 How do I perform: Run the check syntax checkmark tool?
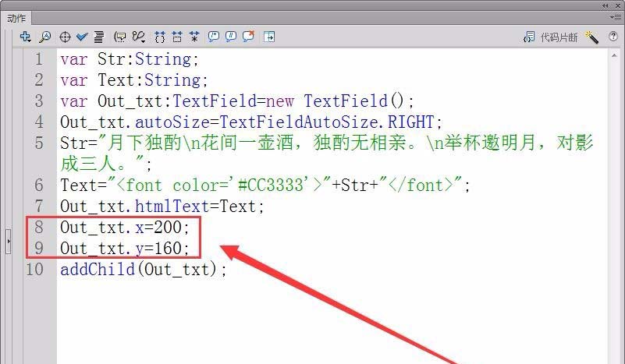[x=82, y=37]
